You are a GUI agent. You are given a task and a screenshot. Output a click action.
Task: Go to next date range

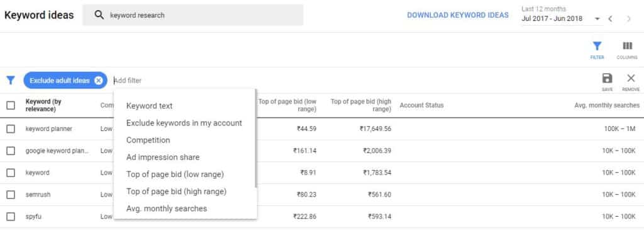tap(628, 18)
